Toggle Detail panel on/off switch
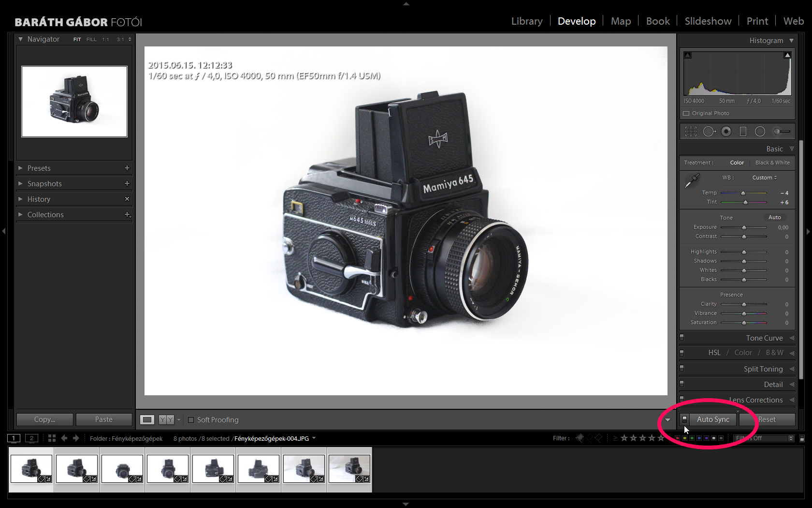The height and width of the screenshot is (508, 812). tap(682, 384)
